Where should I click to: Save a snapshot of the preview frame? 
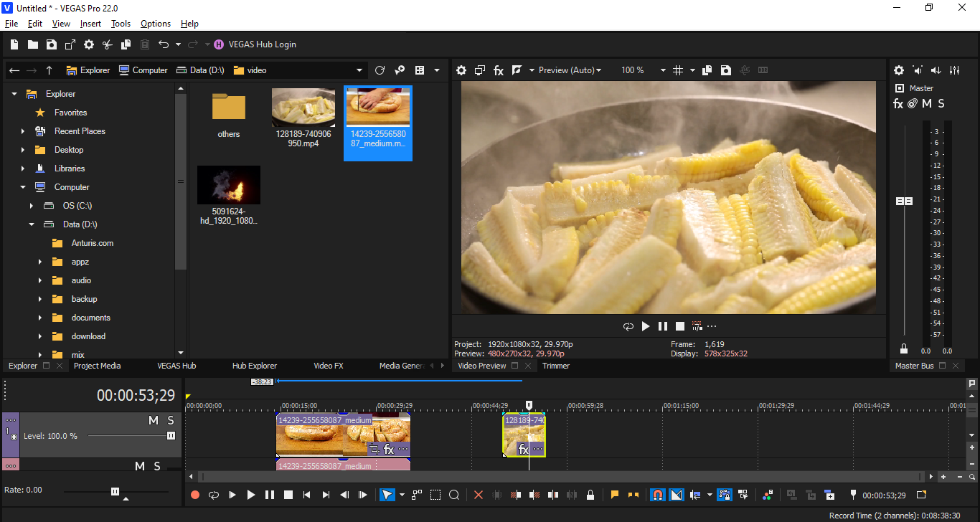tap(725, 70)
